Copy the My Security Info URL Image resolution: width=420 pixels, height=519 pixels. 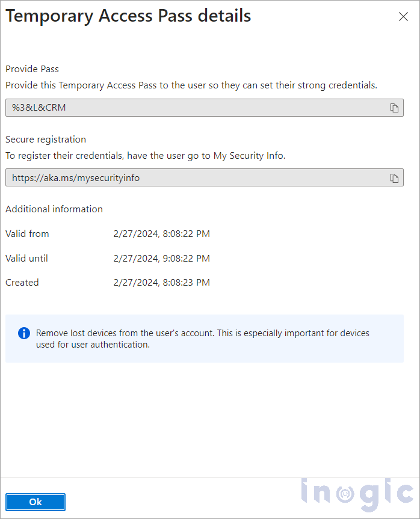click(x=394, y=178)
